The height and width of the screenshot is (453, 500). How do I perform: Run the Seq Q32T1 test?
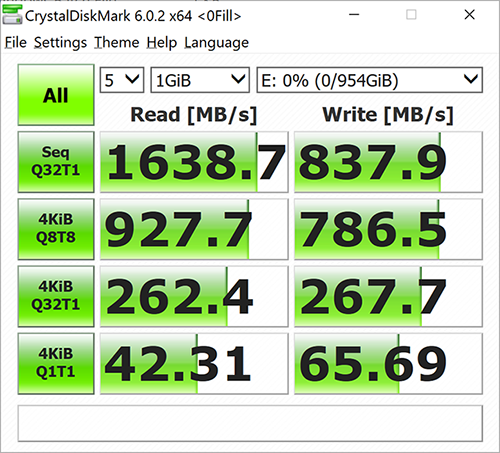click(56, 162)
